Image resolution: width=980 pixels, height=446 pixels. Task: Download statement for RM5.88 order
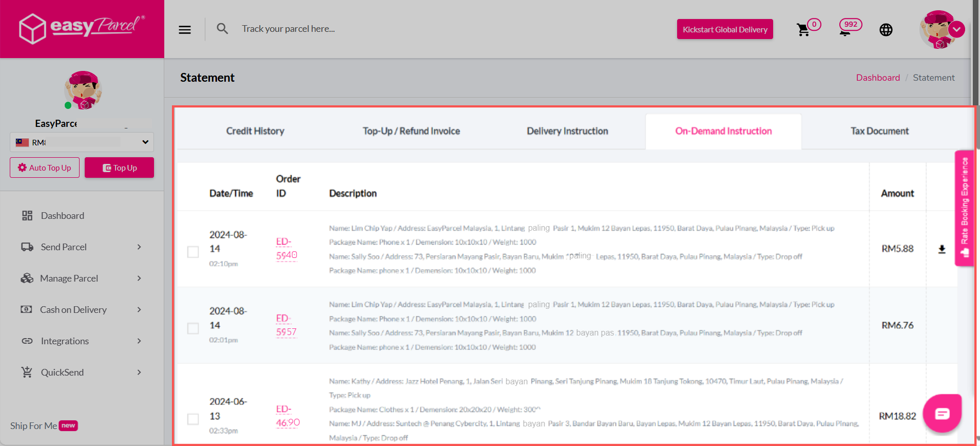click(x=941, y=249)
